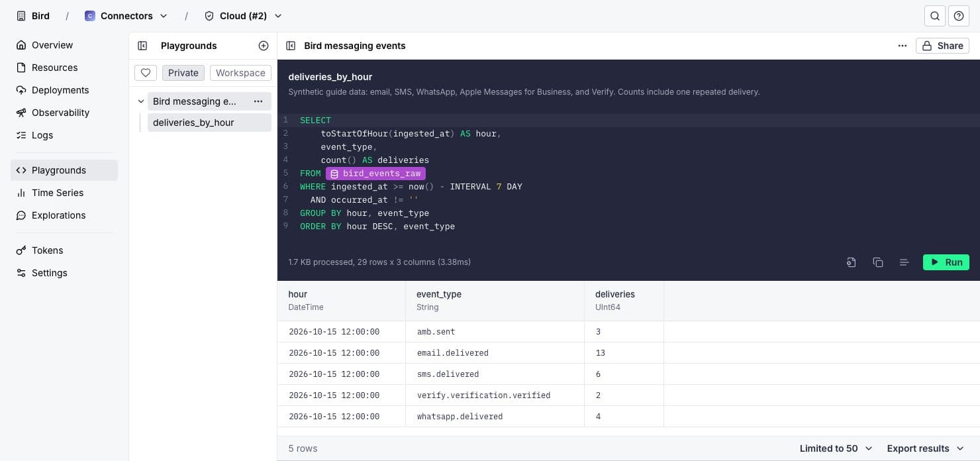
Task: Click the GROUP BY line in query editor
Action: [364, 213]
